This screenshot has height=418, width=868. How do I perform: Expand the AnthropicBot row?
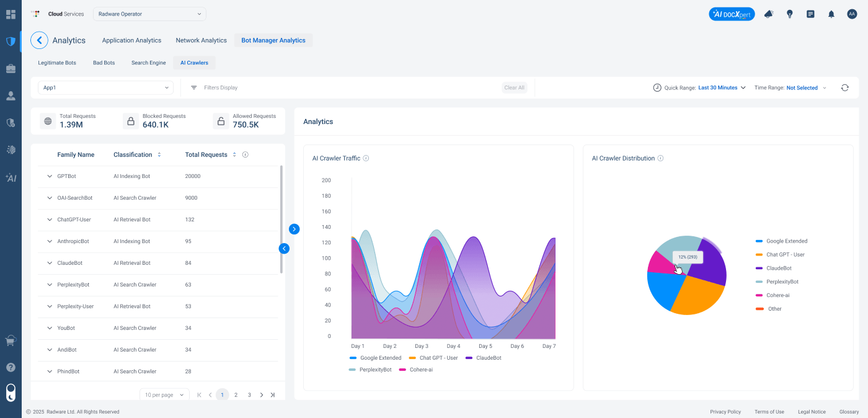tap(50, 241)
